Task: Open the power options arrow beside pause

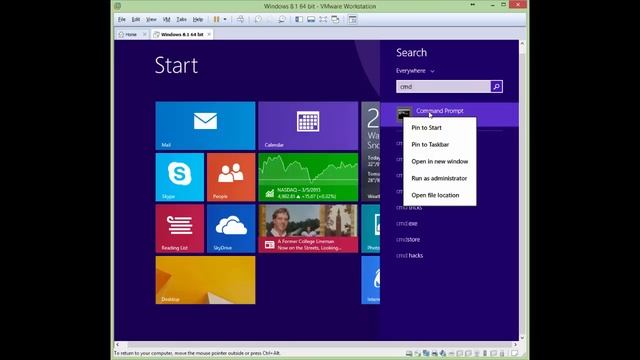Action: [225, 19]
